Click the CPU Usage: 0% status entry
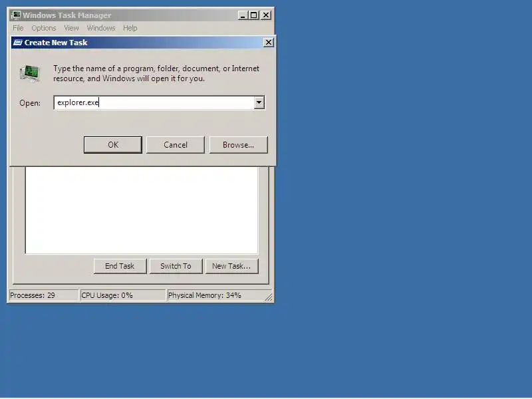Screen dimensions: 532x399 pyautogui.click(x=123, y=295)
